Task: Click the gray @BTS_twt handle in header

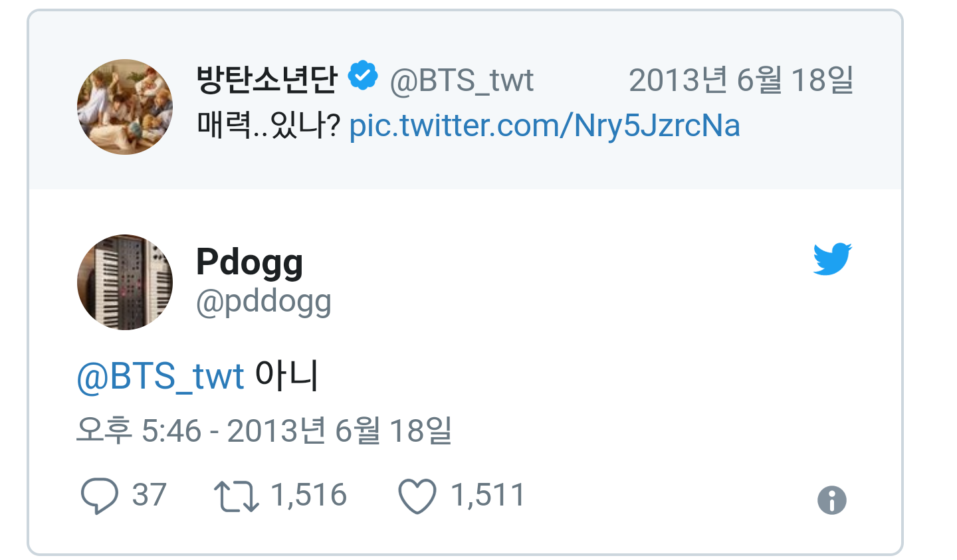Action: (461, 80)
